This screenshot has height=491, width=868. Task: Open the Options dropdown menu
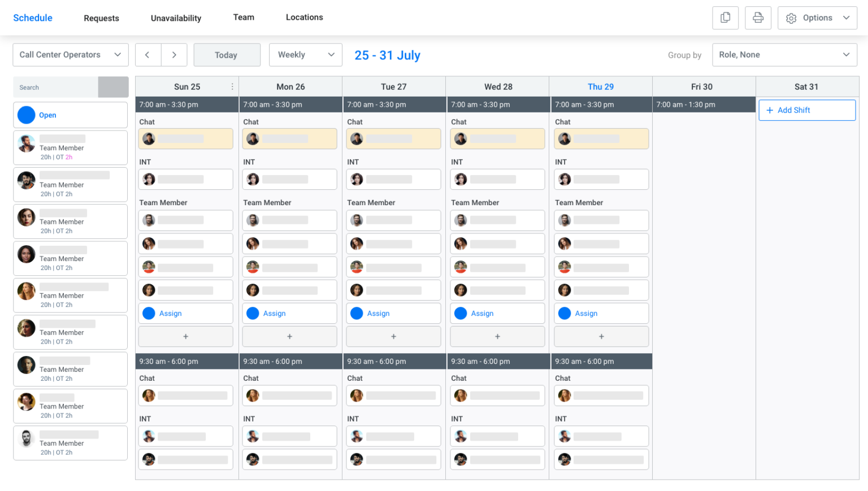(817, 18)
